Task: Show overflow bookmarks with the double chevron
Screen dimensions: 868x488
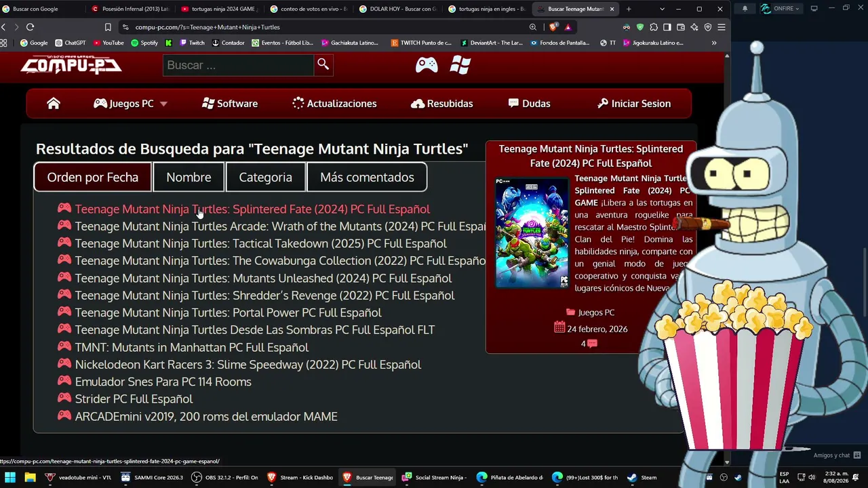Action: pyautogui.click(x=714, y=43)
